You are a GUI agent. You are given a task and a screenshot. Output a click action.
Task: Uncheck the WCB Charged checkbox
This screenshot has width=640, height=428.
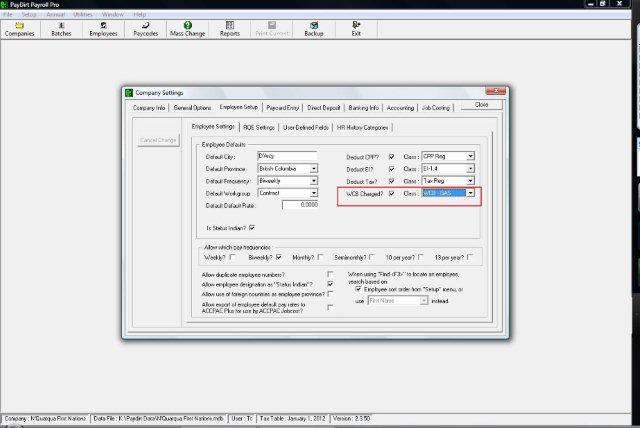click(x=391, y=193)
